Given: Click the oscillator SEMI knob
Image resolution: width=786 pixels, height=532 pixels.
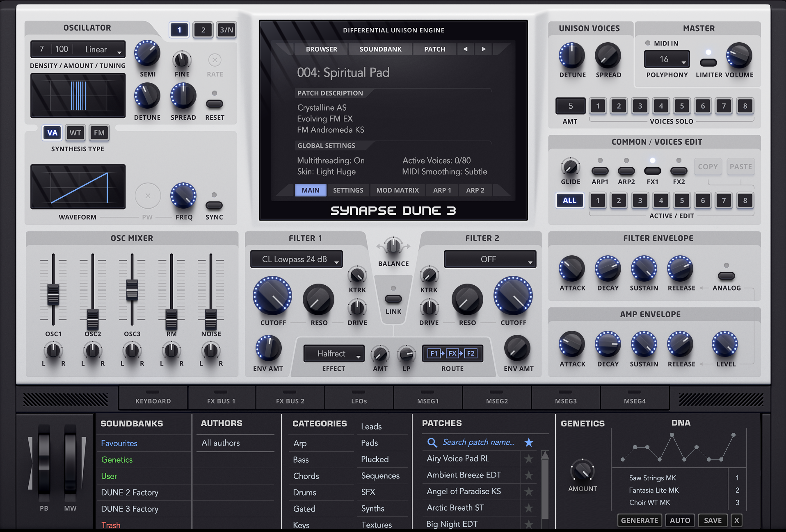Looking at the screenshot, I should 147,53.
